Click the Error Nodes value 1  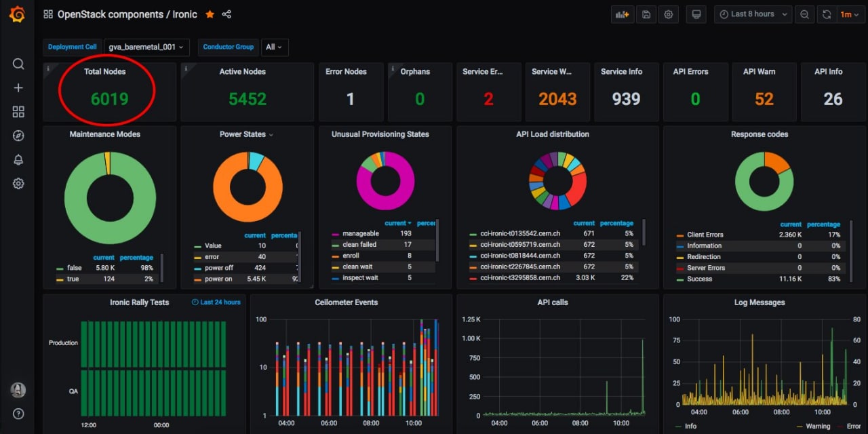[x=350, y=99]
